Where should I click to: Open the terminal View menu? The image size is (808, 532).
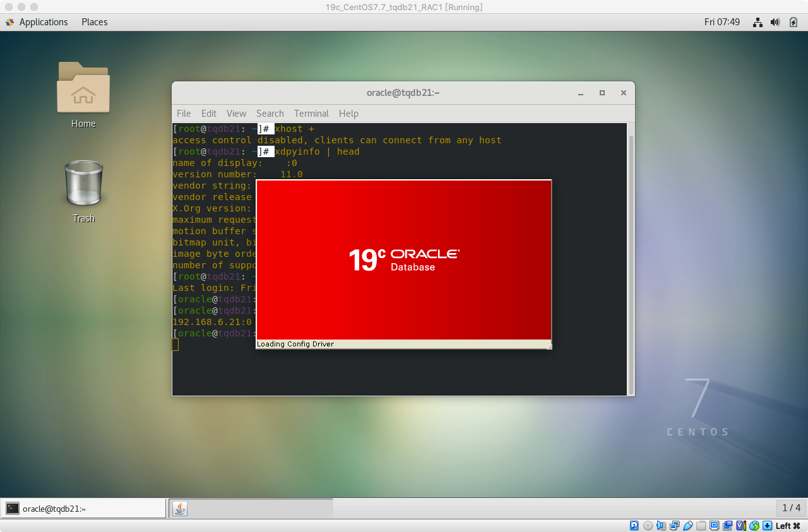coord(236,114)
